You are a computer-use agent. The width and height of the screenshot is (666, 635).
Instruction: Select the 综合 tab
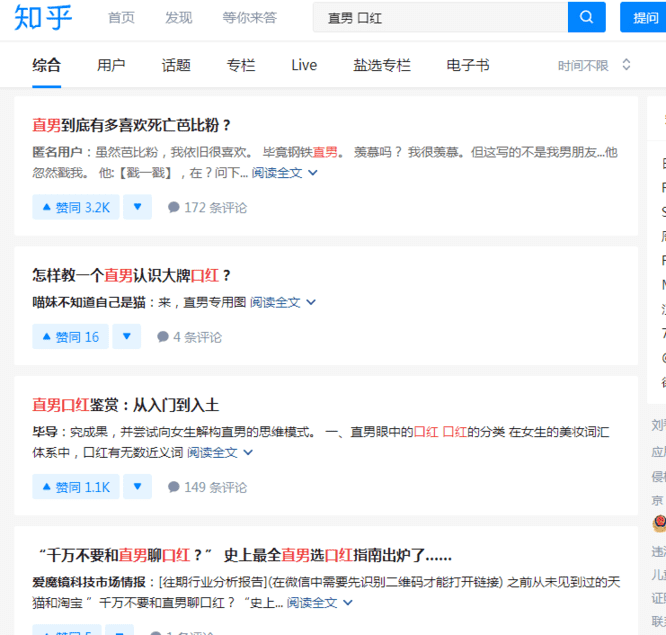(47, 65)
